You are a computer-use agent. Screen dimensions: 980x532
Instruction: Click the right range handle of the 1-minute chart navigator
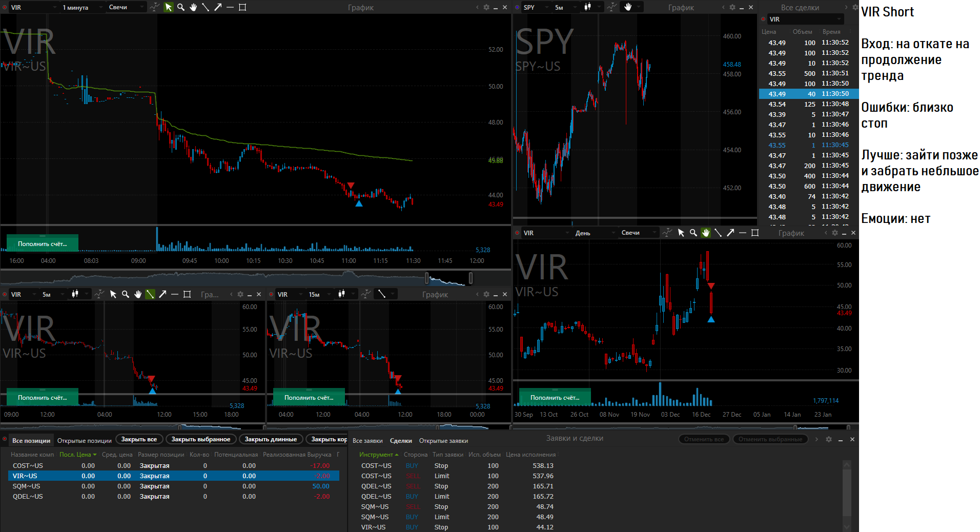coord(471,278)
